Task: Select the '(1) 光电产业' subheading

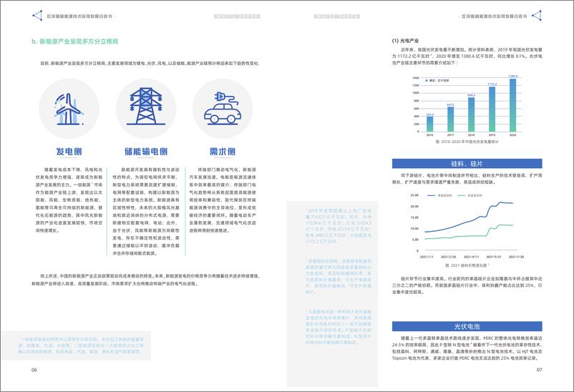Action: click(x=405, y=41)
